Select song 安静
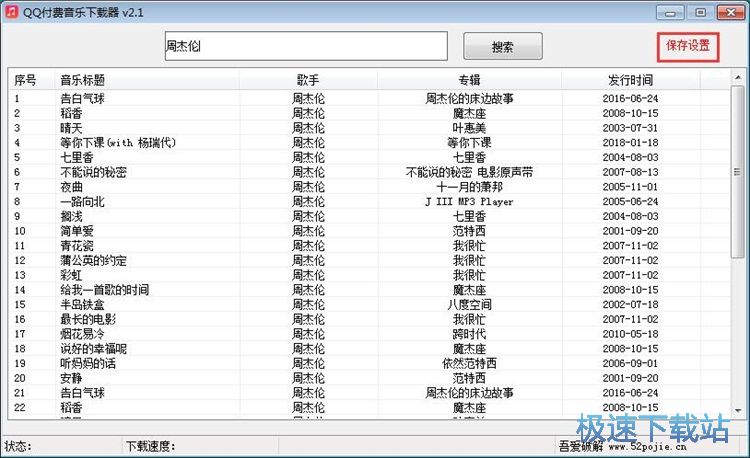750x458 pixels. tap(71, 378)
